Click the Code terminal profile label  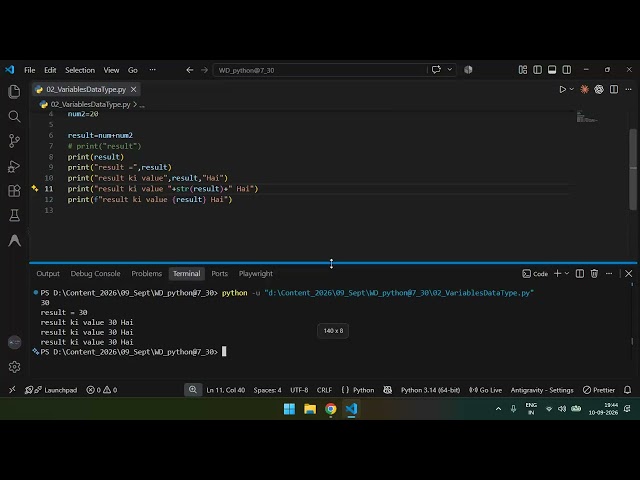tap(535, 274)
